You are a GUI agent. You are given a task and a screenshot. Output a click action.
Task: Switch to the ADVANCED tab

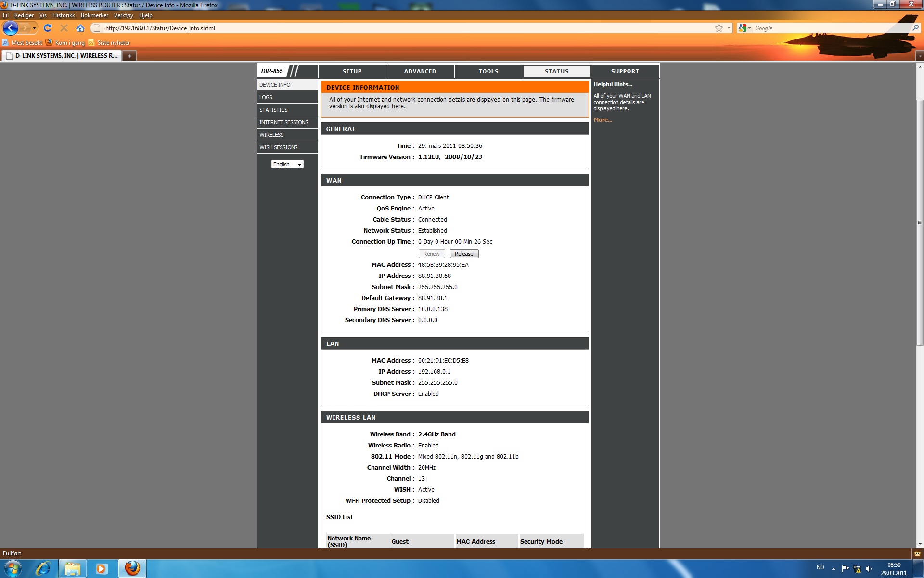pyautogui.click(x=420, y=71)
